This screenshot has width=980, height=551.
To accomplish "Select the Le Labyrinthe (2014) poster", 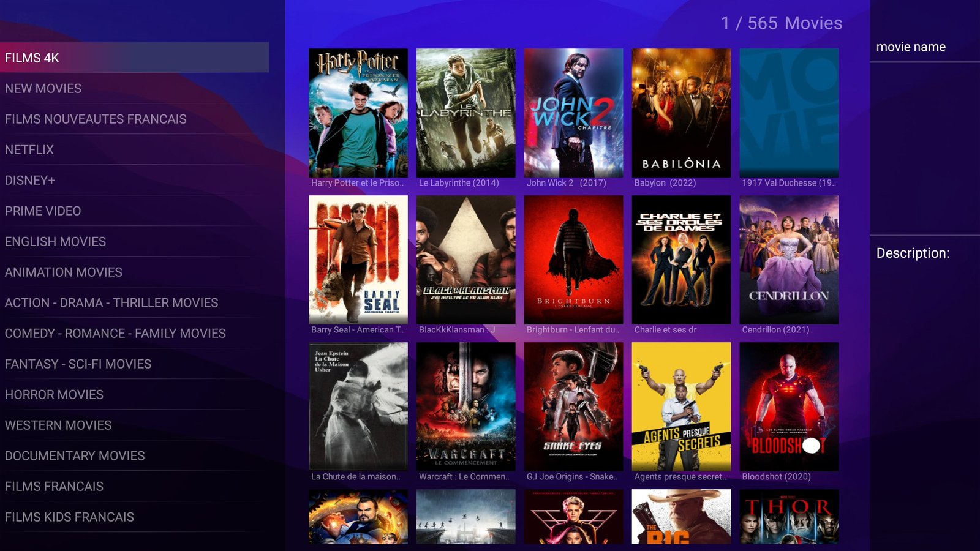I will click(466, 113).
